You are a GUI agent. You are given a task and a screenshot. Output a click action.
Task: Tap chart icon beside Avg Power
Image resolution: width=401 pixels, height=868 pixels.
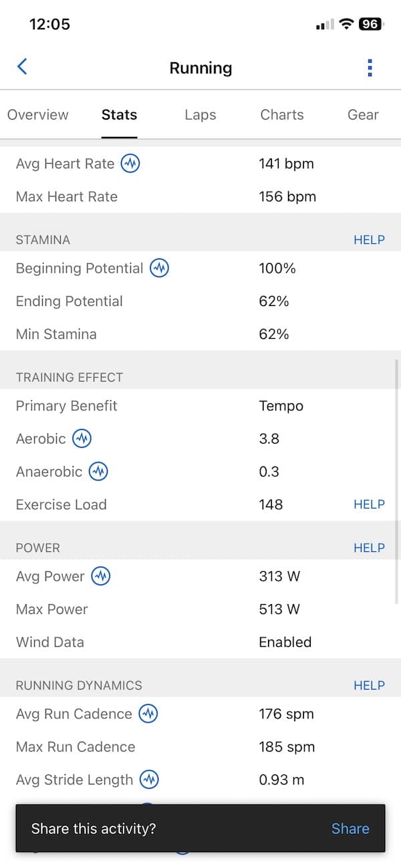(x=101, y=577)
